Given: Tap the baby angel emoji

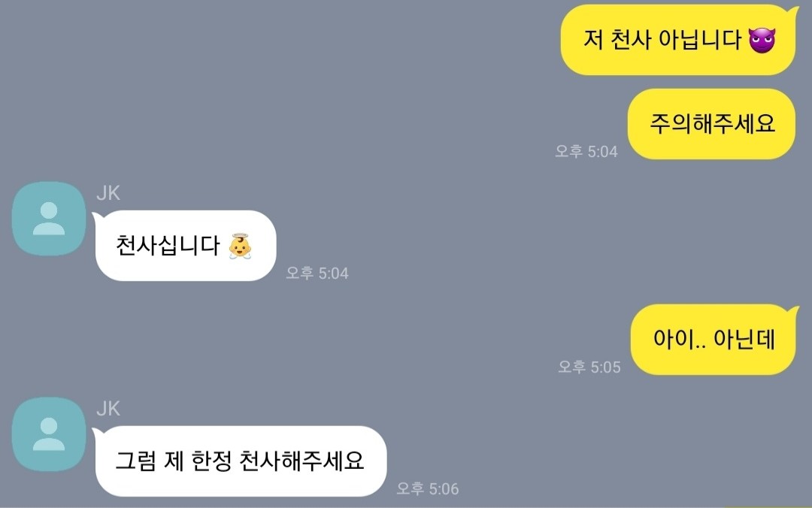Looking at the screenshot, I should click(240, 246).
